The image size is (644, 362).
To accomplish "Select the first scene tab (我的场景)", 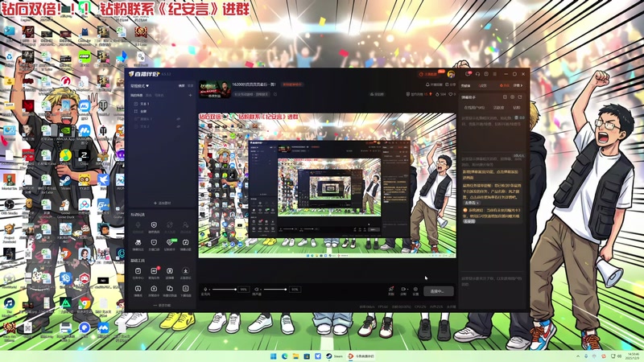I will pyautogui.click(x=137, y=95).
